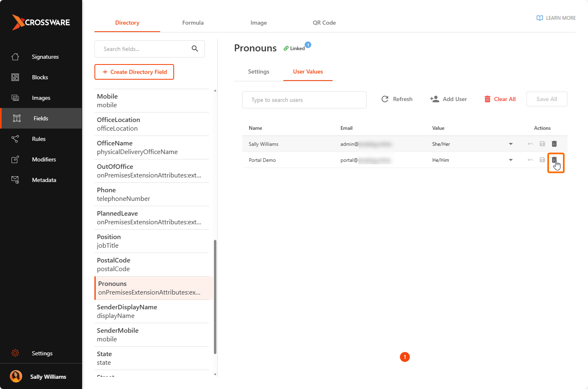Click the Linked status badge

point(294,48)
